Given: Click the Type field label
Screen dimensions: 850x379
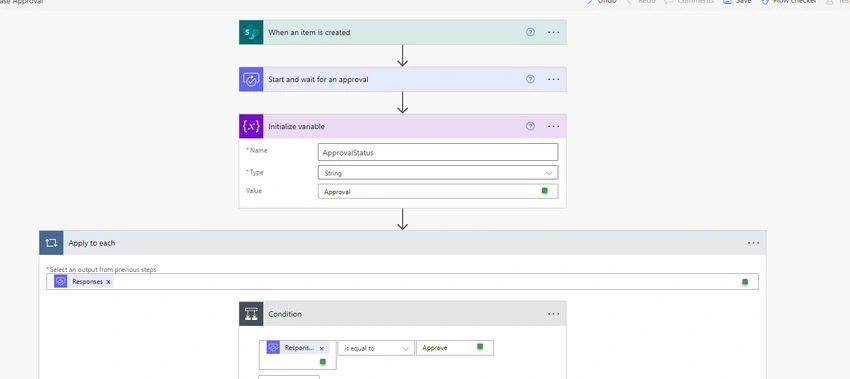Looking at the screenshot, I should (257, 172).
